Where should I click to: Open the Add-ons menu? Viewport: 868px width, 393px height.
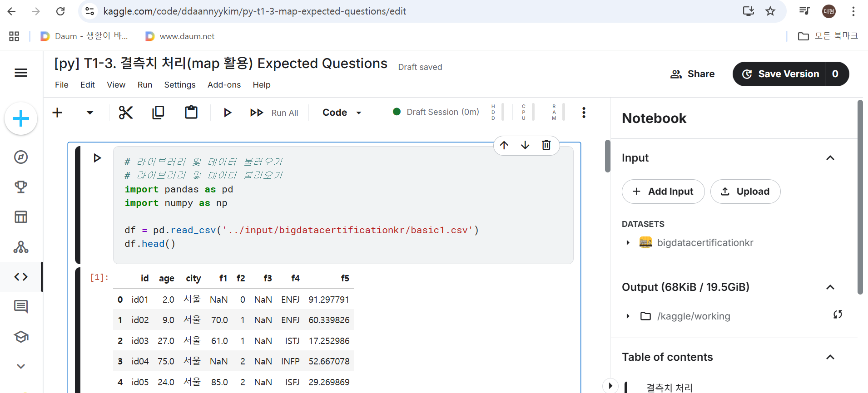tap(224, 85)
